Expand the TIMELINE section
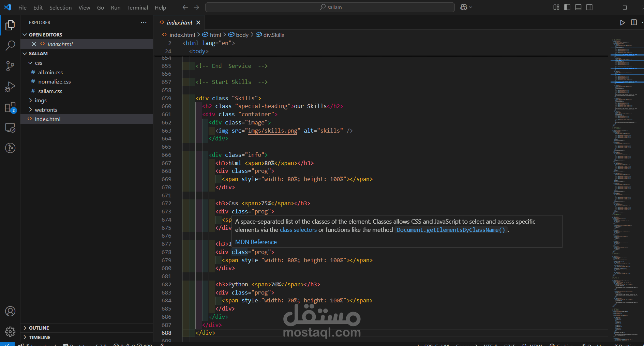 25,337
